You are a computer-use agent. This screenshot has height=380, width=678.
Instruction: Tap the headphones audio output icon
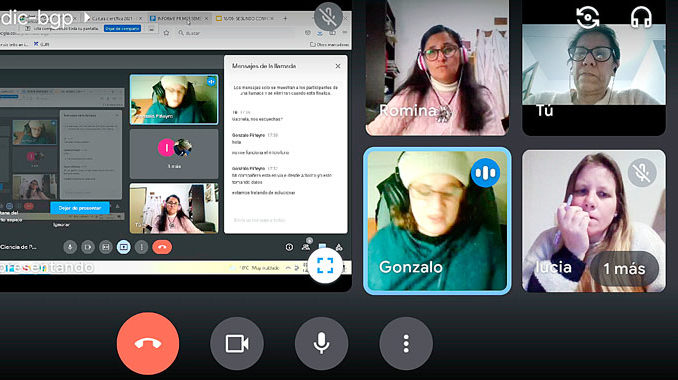pyautogui.click(x=641, y=17)
